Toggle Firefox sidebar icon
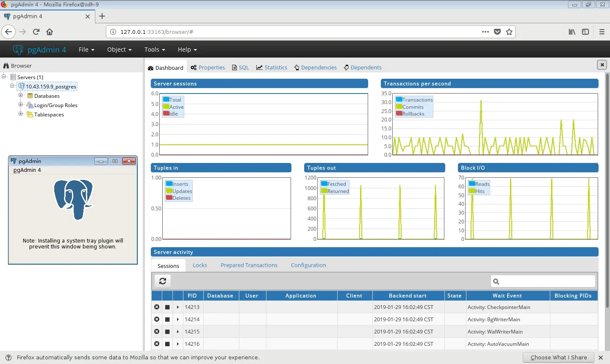The width and height of the screenshot is (610, 364). click(585, 32)
